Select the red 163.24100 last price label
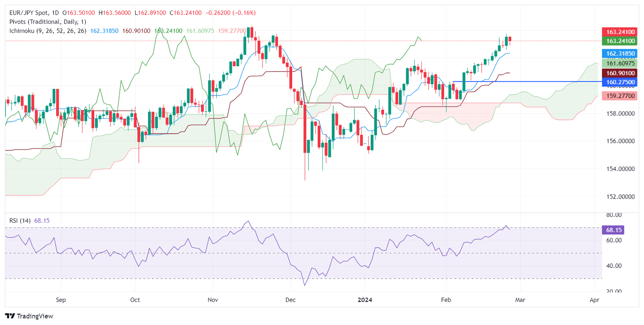The height and width of the screenshot is (325, 644). pyautogui.click(x=620, y=32)
